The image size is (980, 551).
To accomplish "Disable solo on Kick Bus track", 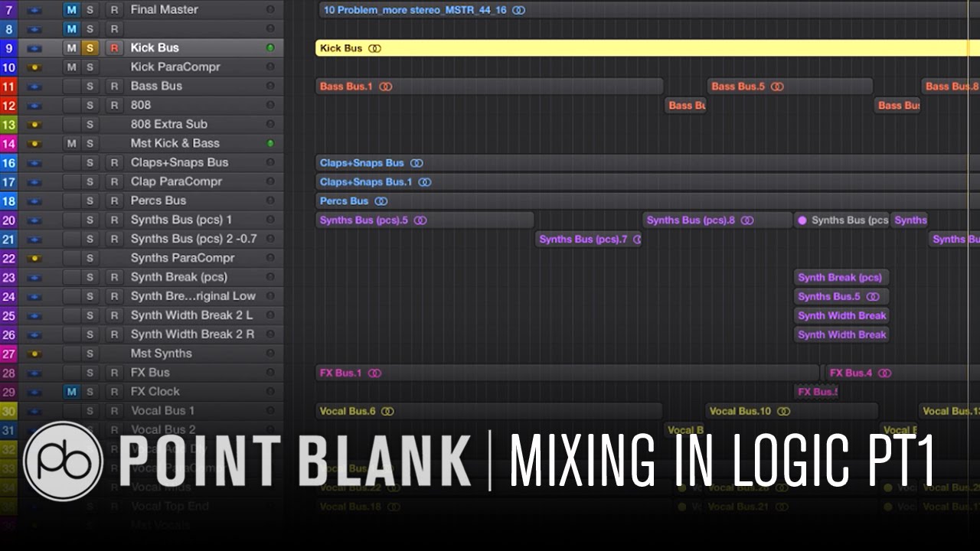I will (90, 48).
